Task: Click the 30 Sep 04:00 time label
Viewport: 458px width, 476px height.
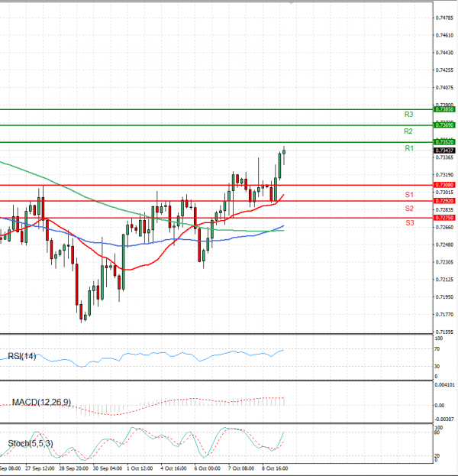Action: tap(108, 468)
